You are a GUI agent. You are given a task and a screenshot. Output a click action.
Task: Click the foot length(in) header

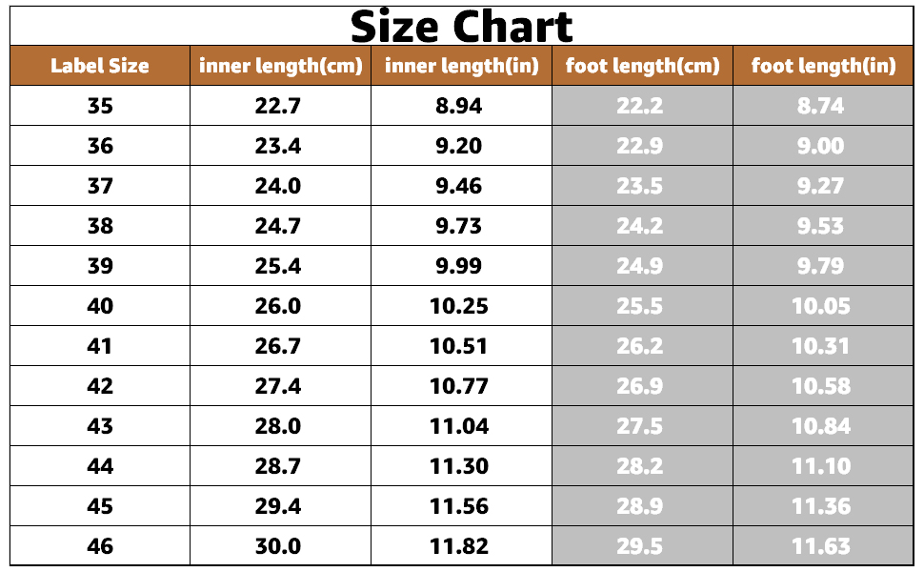pos(823,66)
